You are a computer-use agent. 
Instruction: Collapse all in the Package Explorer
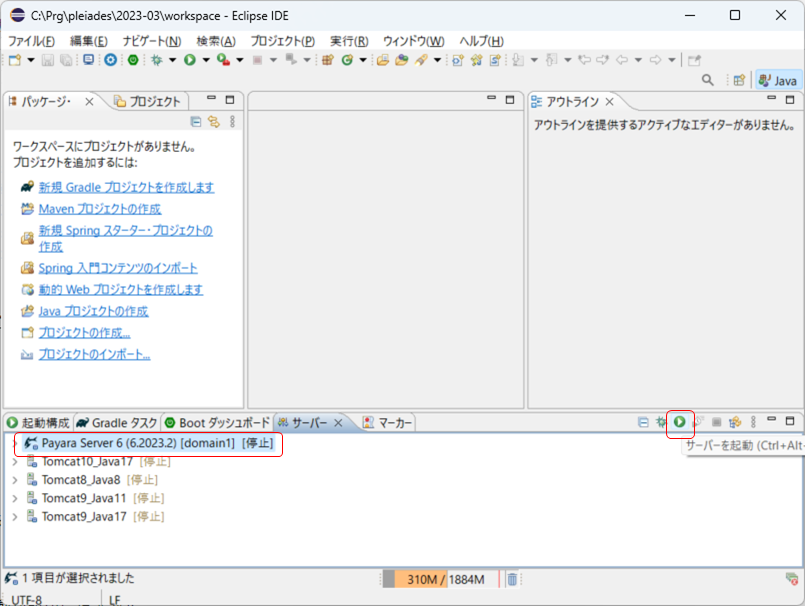(x=196, y=122)
